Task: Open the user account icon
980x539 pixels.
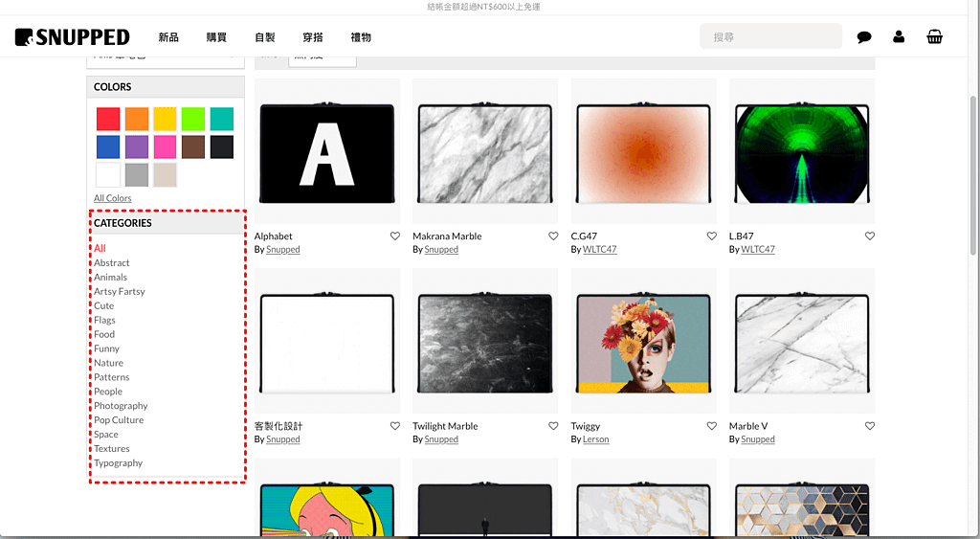Action: pyautogui.click(x=899, y=37)
